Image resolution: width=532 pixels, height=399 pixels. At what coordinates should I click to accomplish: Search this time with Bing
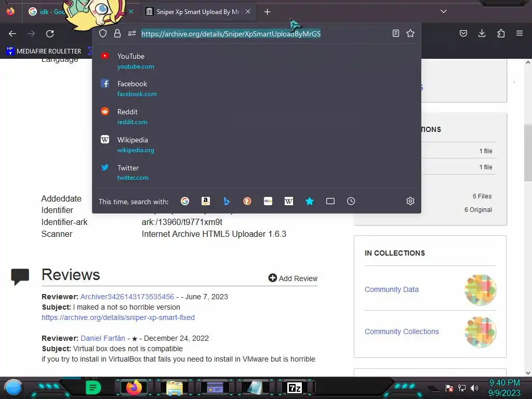[x=227, y=201]
